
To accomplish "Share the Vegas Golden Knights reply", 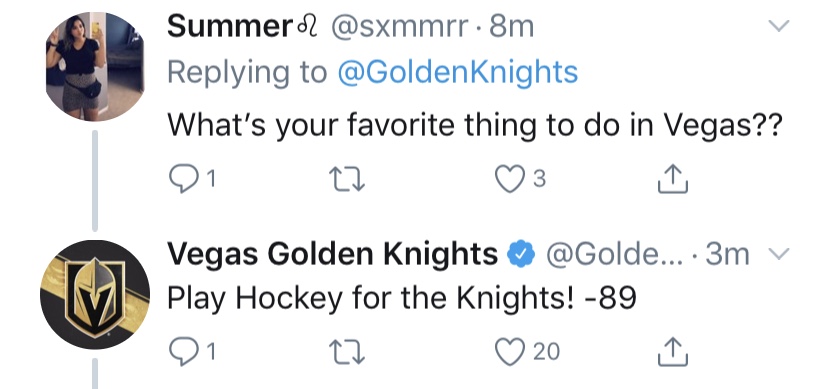I will click(x=673, y=352).
